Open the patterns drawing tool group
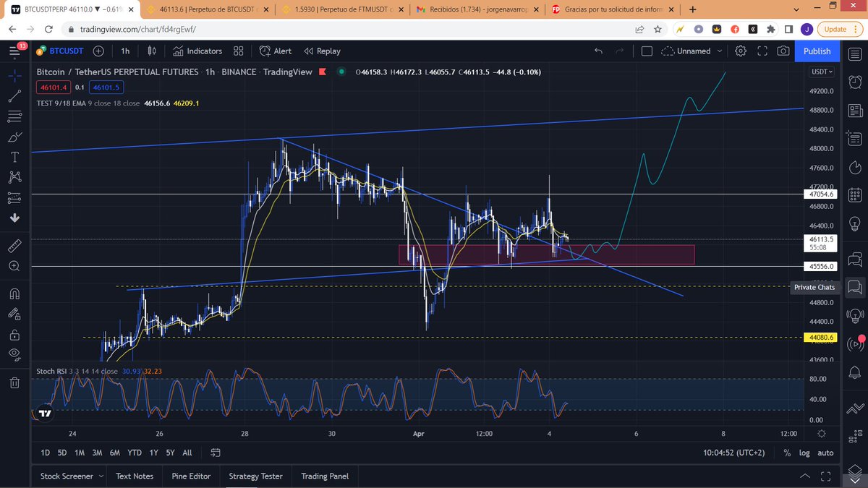The image size is (868, 488). pyautogui.click(x=14, y=177)
